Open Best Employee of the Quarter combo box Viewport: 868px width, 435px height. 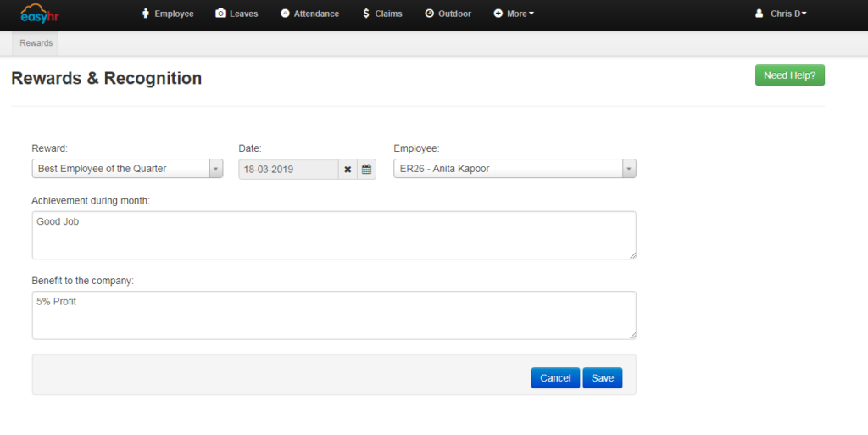127,169
